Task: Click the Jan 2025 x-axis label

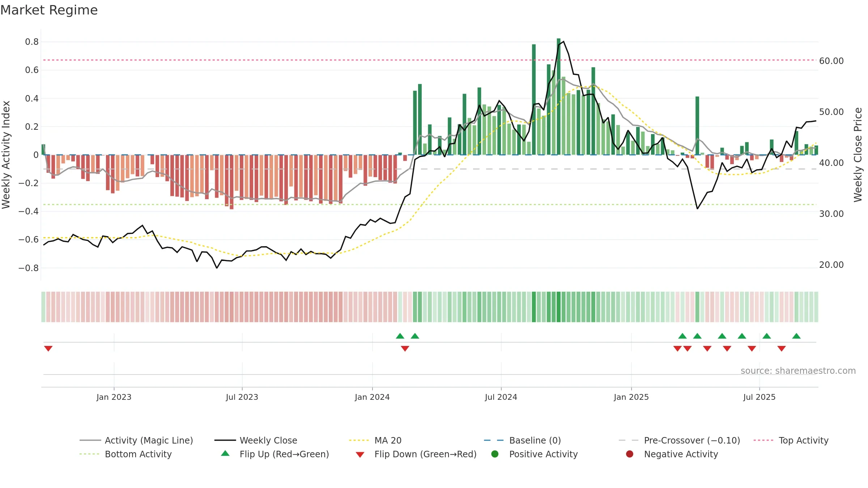Action: [631, 397]
